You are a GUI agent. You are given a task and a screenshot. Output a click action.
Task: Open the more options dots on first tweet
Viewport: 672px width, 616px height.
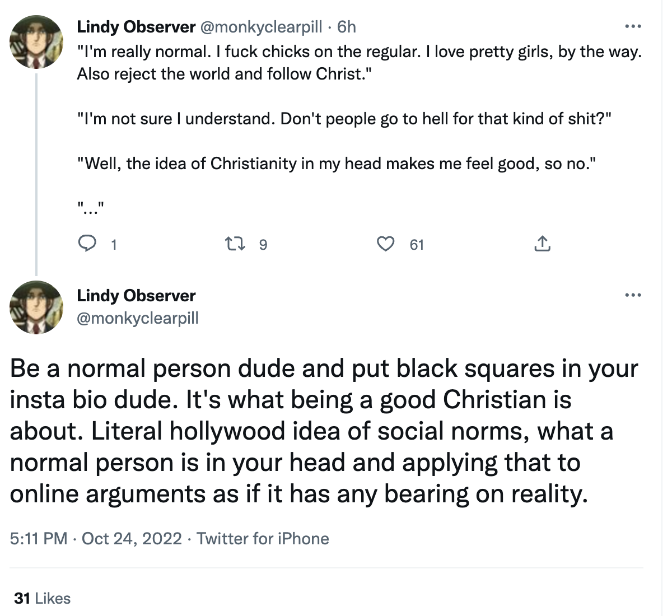633,26
